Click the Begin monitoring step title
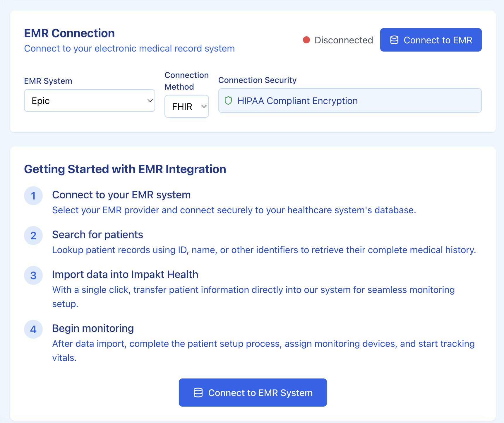Viewport: 504px width, 423px height. tap(93, 328)
